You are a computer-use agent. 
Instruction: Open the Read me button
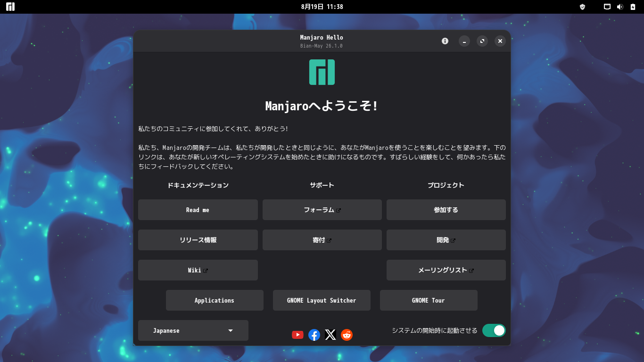pyautogui.click(x=198, y=210)
